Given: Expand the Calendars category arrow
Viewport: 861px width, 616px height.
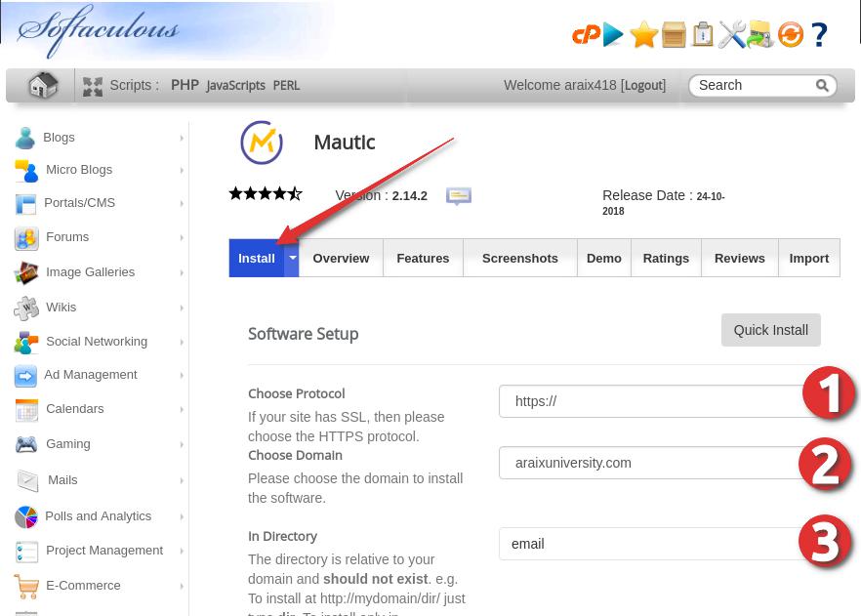Looking at the screenshot, I should [182, 410].
